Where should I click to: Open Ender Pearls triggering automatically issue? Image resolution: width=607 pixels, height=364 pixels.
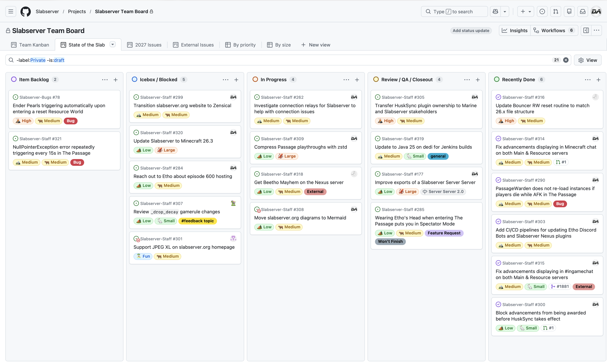[59, 109]
